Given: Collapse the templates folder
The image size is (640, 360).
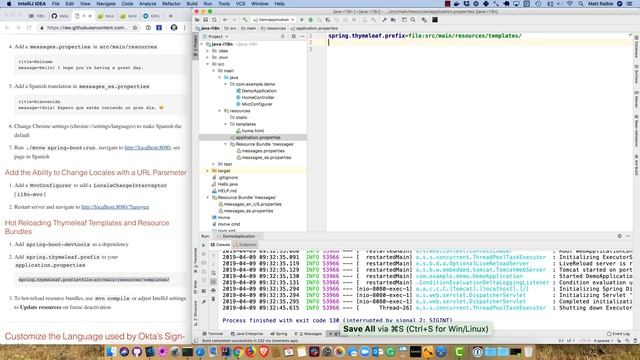Looking at the screenshot, I should pyautogui.click(x=226, y=124).
